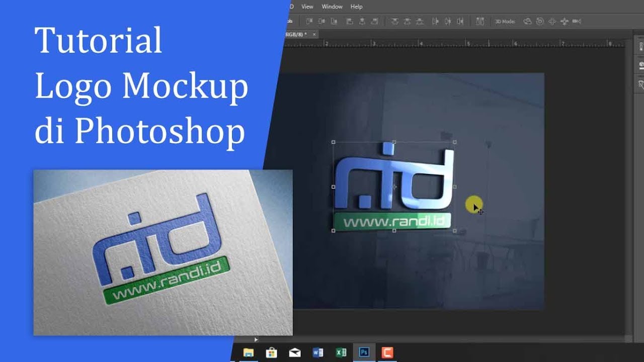Click Align horizontal centers icon
644x362 pixels.
click(361, 21)
